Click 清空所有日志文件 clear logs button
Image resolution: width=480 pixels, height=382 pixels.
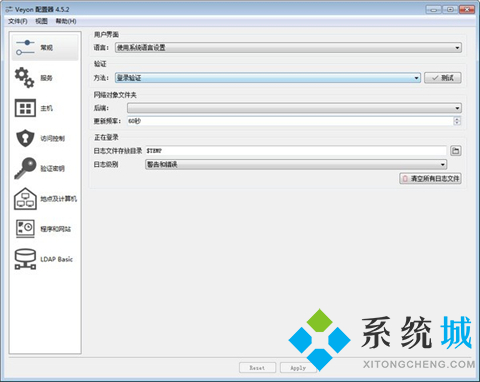430,179
